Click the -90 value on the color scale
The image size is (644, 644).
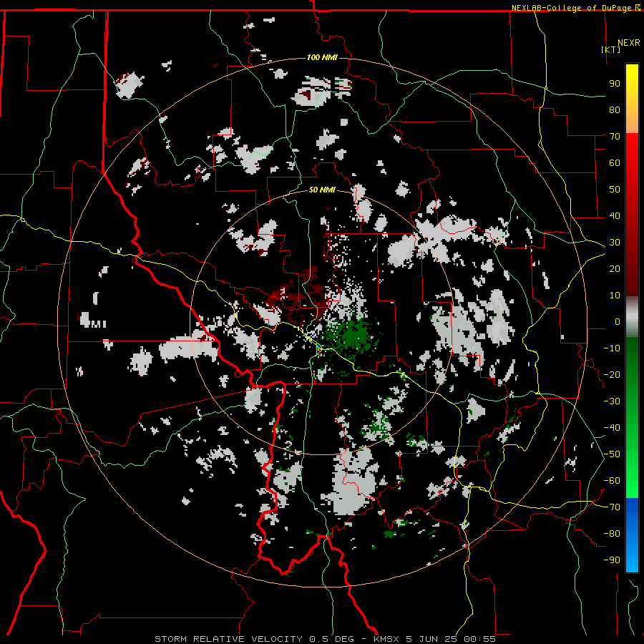point(612,560)
